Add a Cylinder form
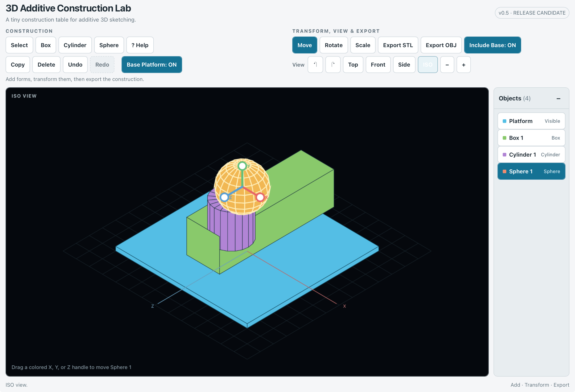Viewport: 575px width, 392px height. pyautogui.click(x=75, y=45)
